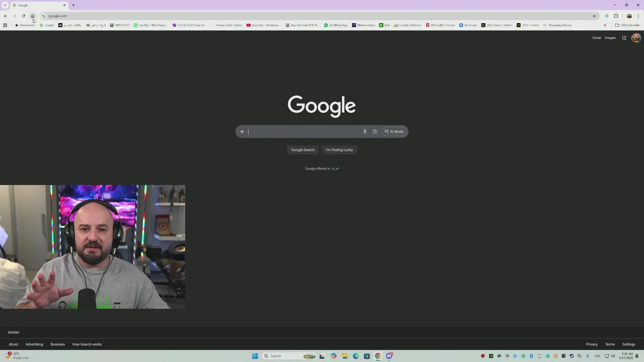Focus the Google search text field
The image size is (644, 362).
[x=304, y=132]
